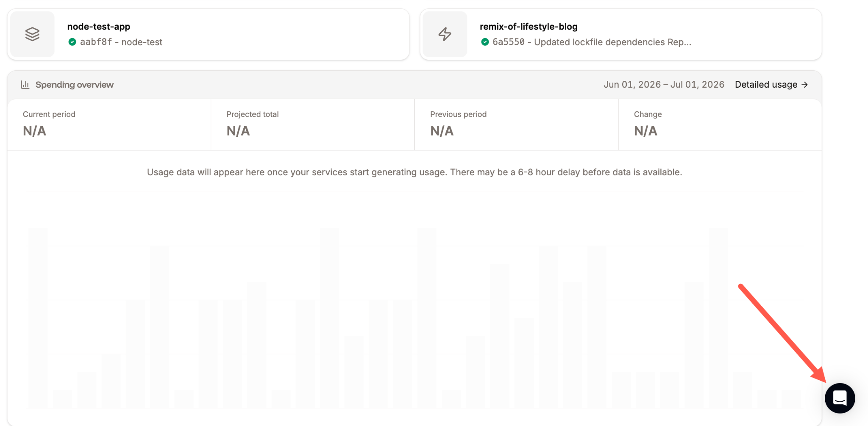The height and width of the screenshot is (426, 868).
Task: Click the usage data delay notice text
Action: coord(415,172)
